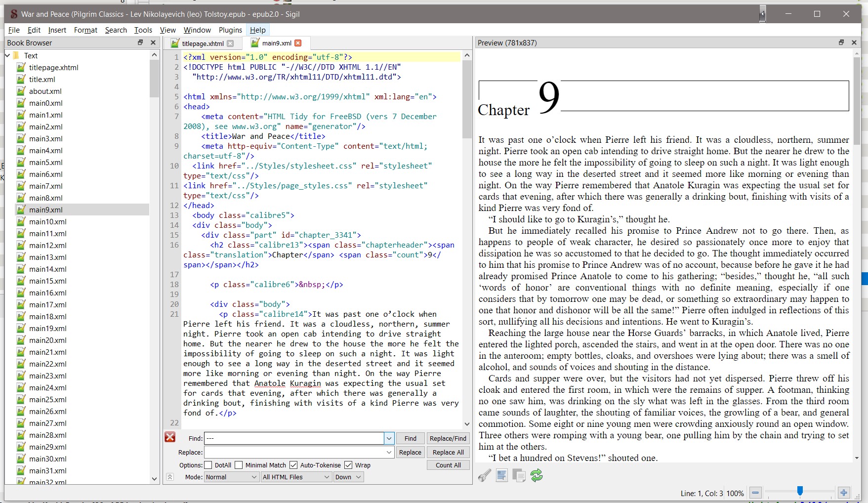Image resolution: width=868 pixels, height=503 pixels.
Task: Click into the Replace text field
Action: 294,452
